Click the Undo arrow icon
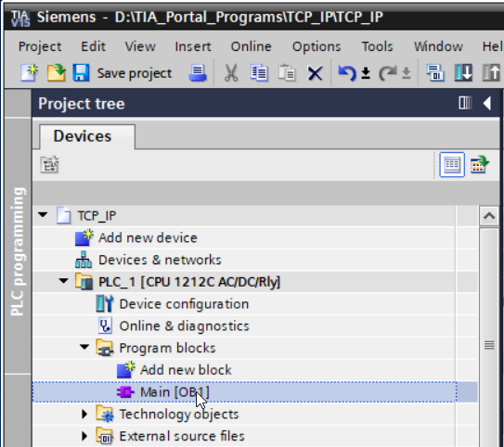 pyautogui.click(x=347, y=73)
